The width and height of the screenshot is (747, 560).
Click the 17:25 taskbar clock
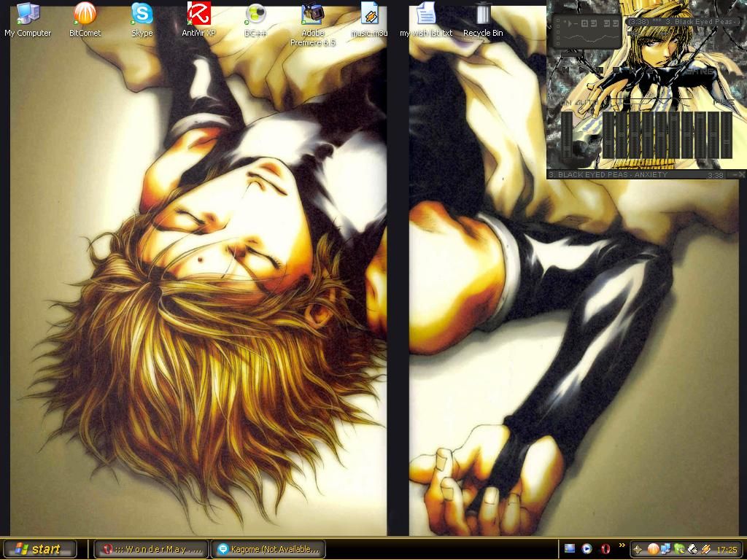(727, 550)
